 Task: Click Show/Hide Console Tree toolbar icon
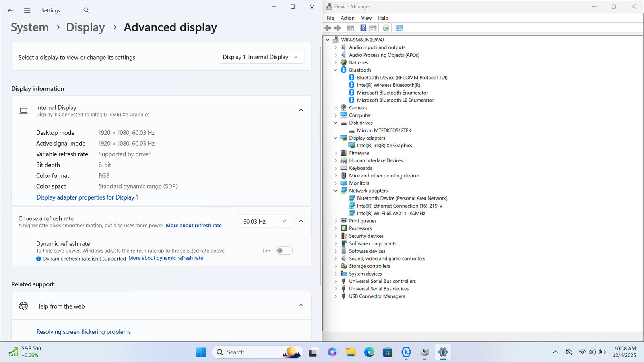[350, 28]
